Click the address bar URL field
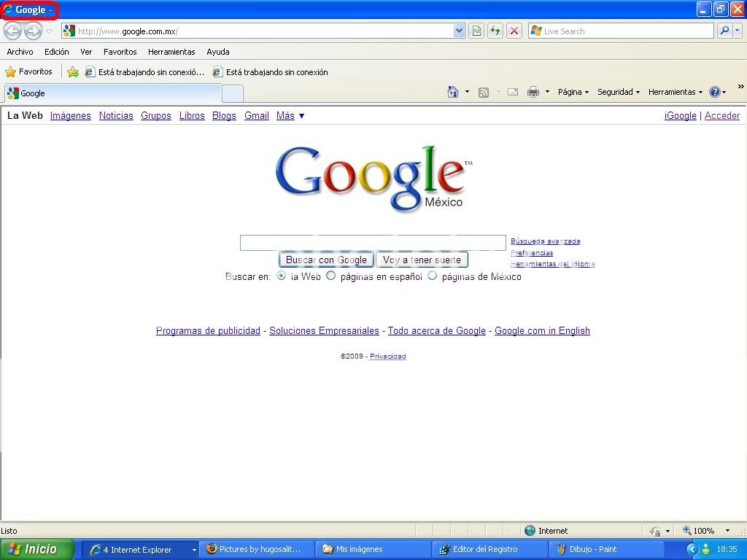 [x=263, y=31]
